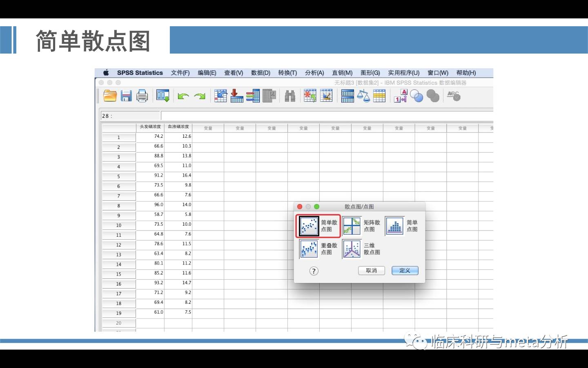The height and width of the screenshot is (368, 588).
Task: Click the Go to variable icon
Action: point(237,96)
